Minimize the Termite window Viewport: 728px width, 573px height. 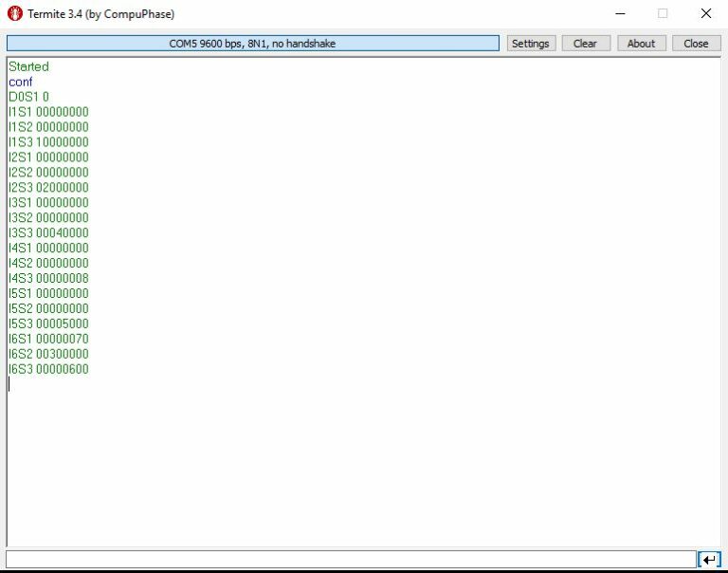(x=620, y=14)
